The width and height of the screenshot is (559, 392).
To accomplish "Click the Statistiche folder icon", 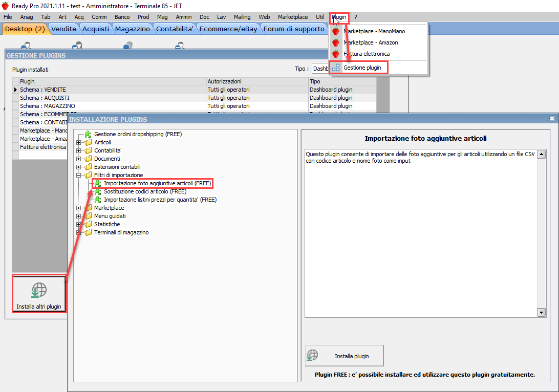I will pos(88,225).
